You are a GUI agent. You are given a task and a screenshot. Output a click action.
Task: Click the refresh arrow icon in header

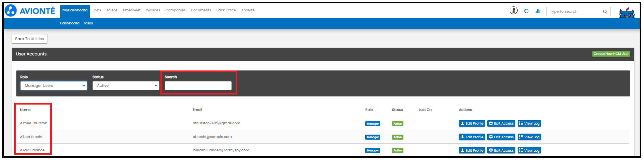pos(526,11)
